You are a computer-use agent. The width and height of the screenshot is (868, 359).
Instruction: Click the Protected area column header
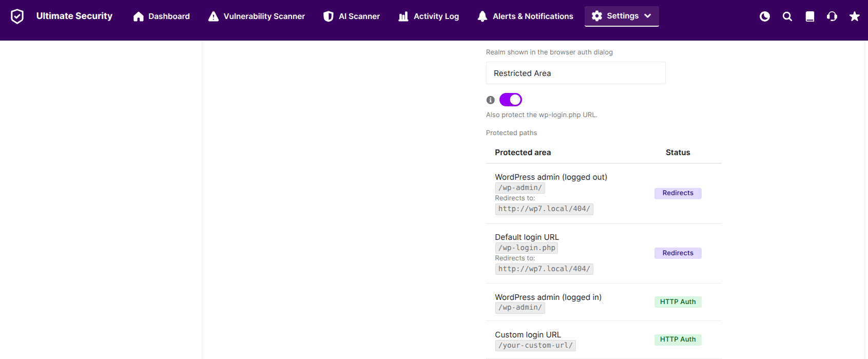523,153
